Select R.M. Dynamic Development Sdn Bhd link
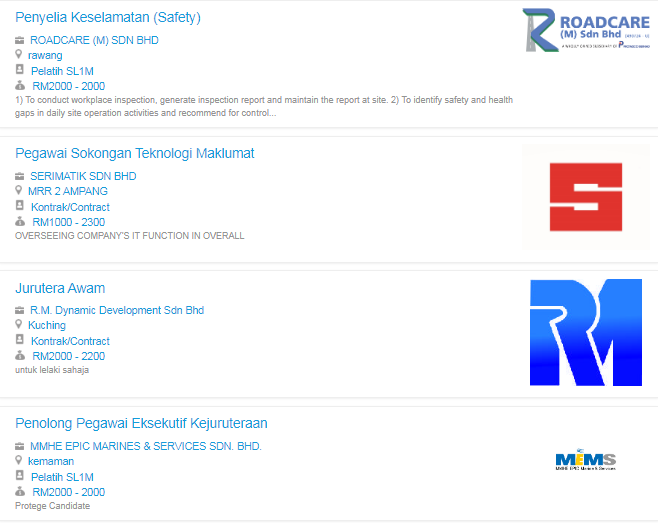The height and width of the screenshot is (523, 658). [117, 310]
